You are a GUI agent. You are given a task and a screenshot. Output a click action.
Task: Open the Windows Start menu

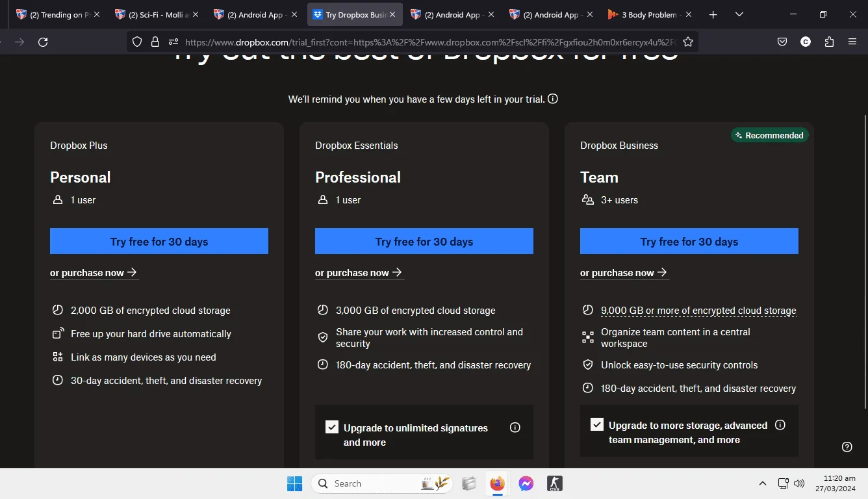pos(294,483)
